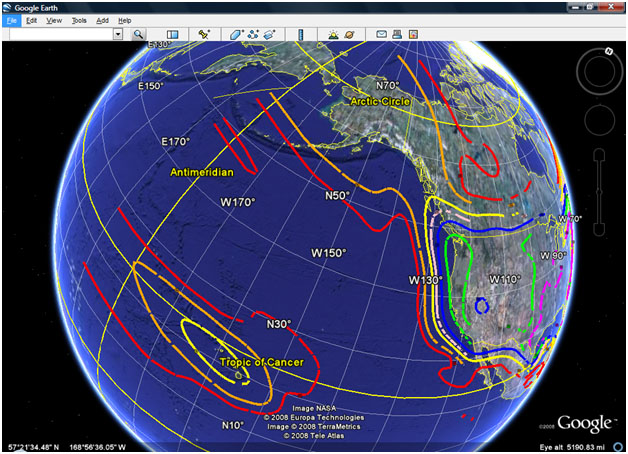Click the latitude coordinate in status bar
The height and width of the screenshot is (454, 628).
pos(34,447)
